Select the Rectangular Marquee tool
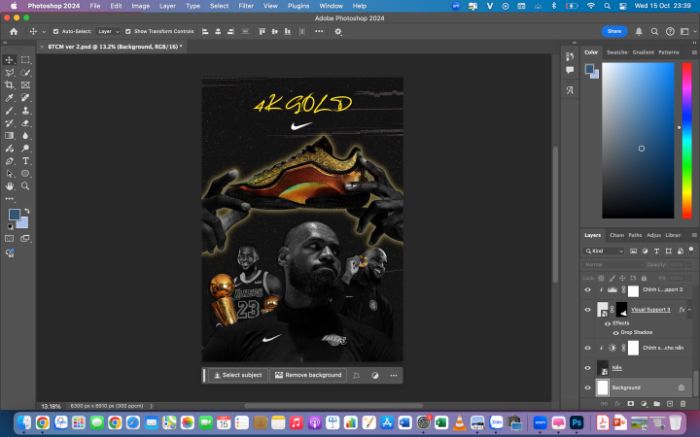Viewport: 700px width, 437px height. 25,60
